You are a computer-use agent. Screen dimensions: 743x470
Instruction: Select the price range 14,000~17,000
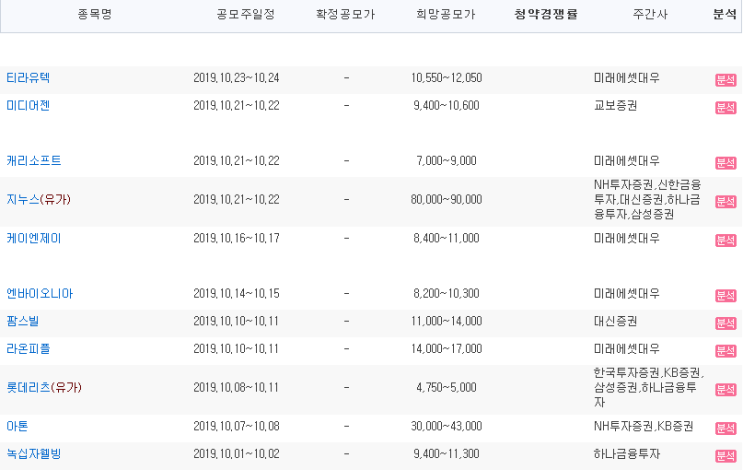coord(446,349)
